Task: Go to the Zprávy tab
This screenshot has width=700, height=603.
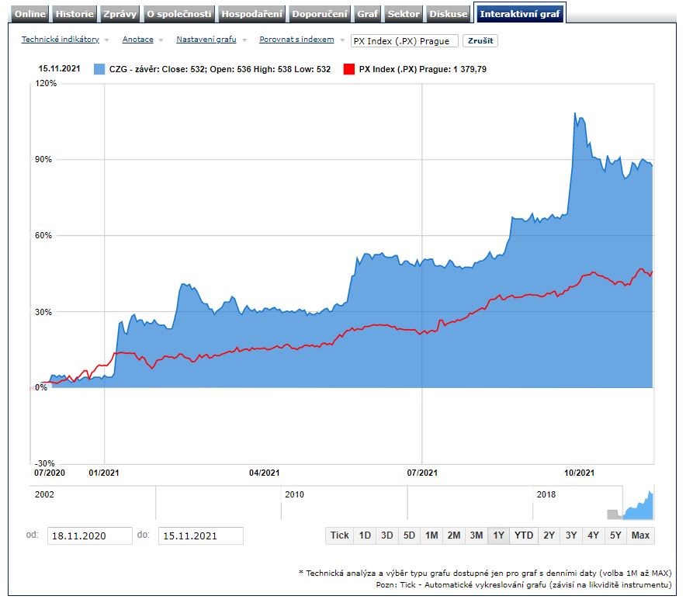Action: point(120,14)
